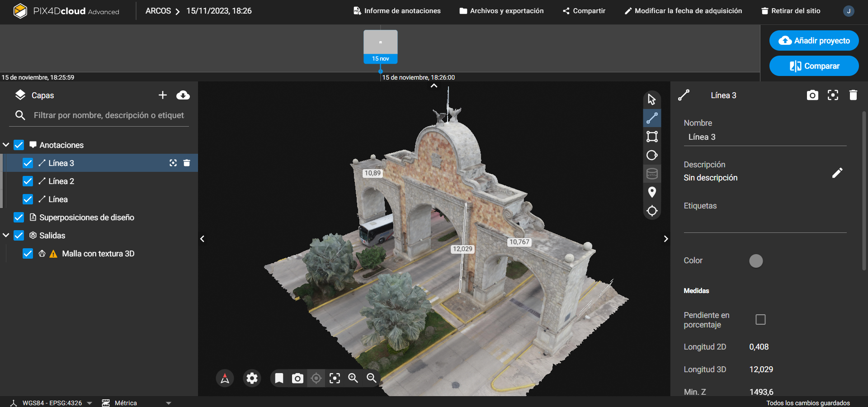Select the point marker tool
Image resolution: width=868 pixels, height=407 pixels.
pyautogui.click(x=652, y=192)
